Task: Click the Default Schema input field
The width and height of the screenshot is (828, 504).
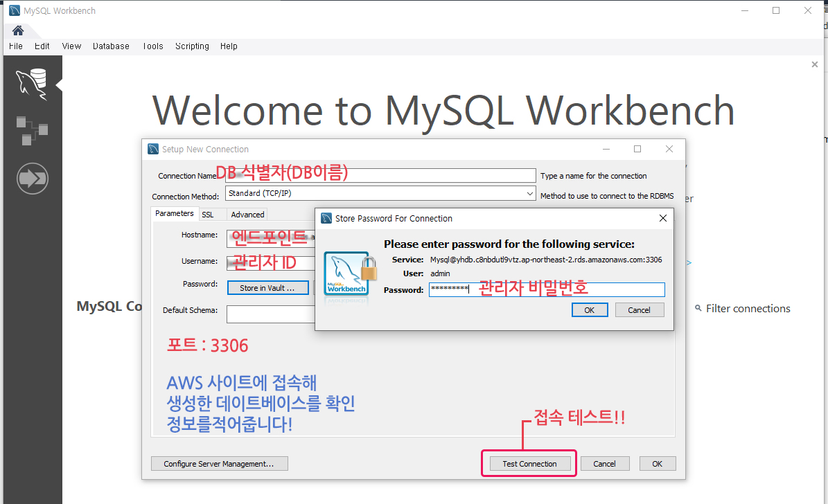Action: pos(271,314)
